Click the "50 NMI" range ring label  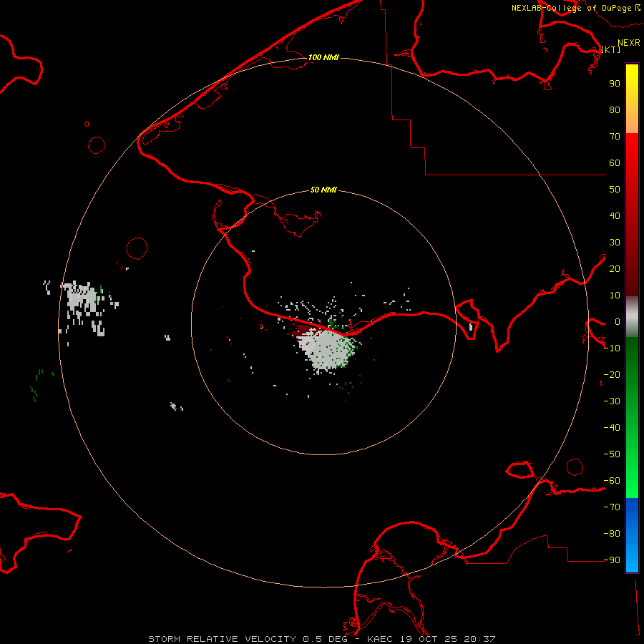(323, 190)
